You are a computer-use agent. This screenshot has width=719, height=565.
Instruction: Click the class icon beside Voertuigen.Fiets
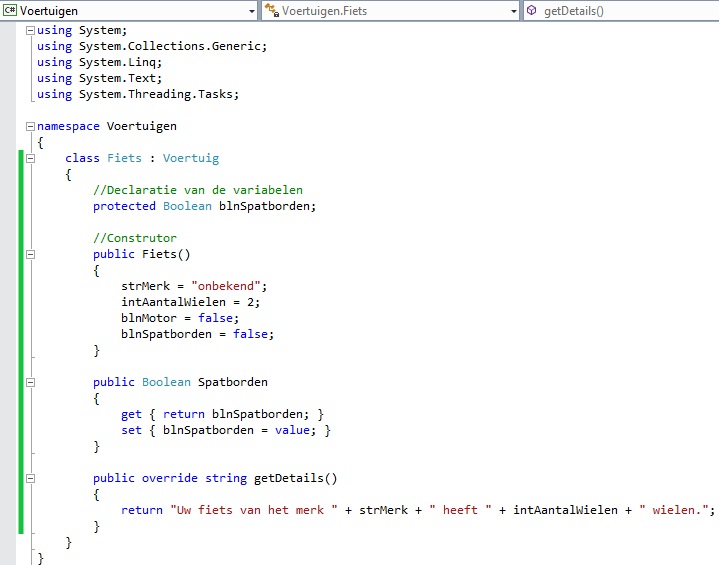[x=271, y=10]
